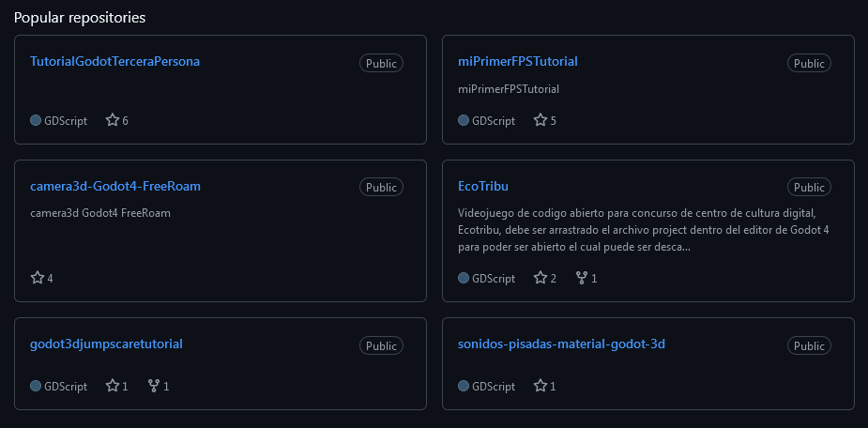The width and height of the screenshot is (868, 428).
Task: Visit sonidos-pisadas-material-godot-3d repository
Action: 561,344
